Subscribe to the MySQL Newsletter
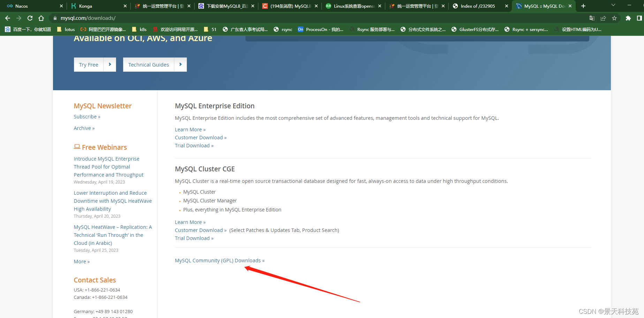644x318 pixels. 87,117
